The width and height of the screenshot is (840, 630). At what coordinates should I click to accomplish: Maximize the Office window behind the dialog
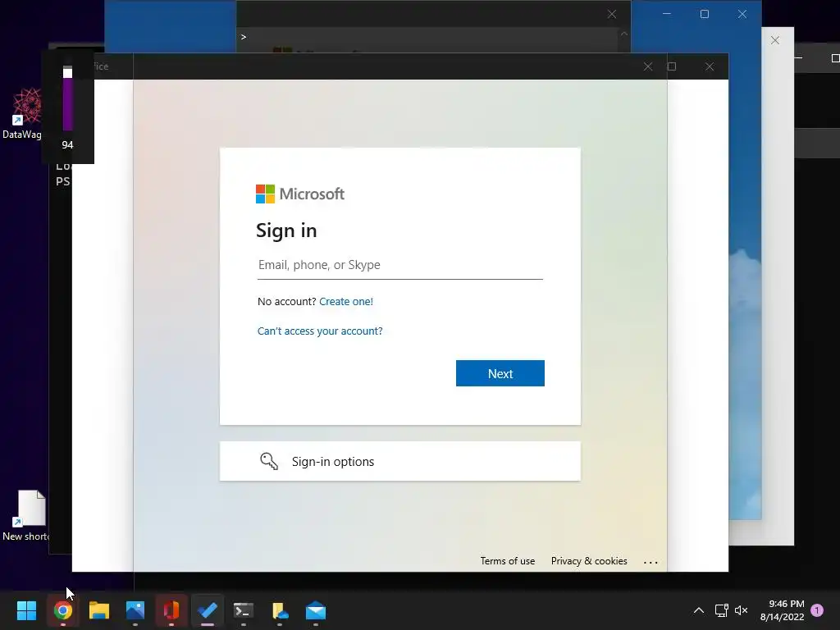click(672, 66)
